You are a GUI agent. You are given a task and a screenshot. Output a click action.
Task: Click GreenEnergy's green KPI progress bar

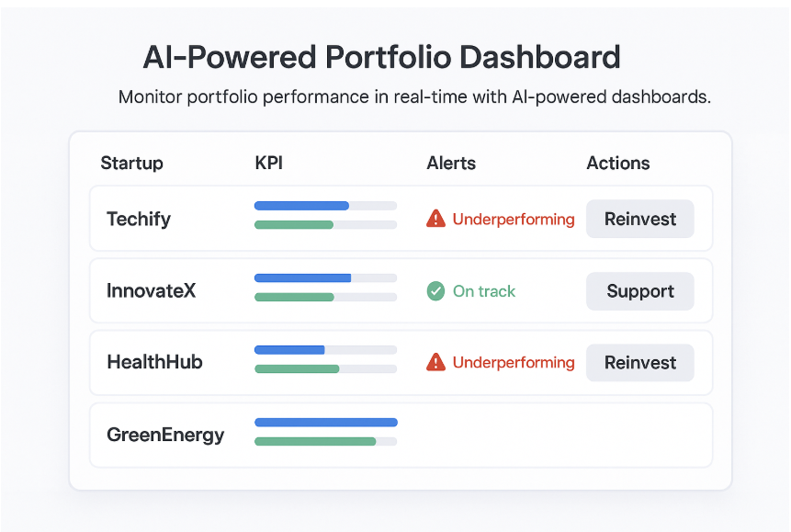click(325, 441)
